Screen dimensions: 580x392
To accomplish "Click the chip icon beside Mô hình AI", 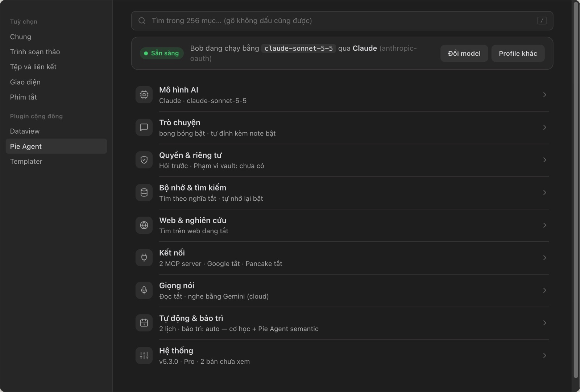I will 144,95.
